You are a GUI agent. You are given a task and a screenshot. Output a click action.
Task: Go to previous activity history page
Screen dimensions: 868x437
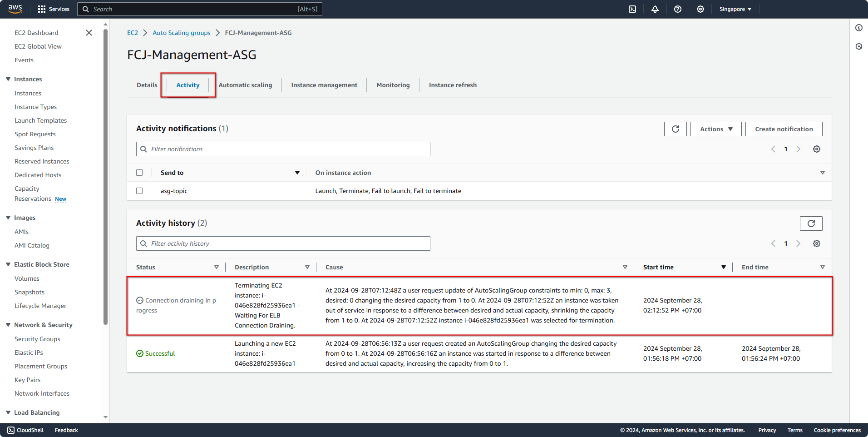(x=773, y=243)
